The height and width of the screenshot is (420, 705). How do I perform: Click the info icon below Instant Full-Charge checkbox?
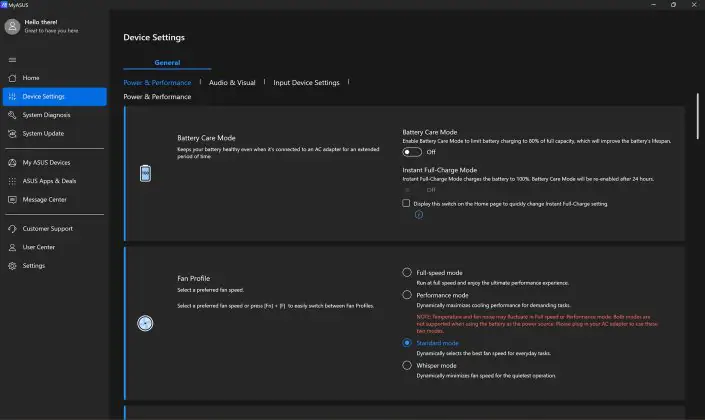coord(419,214)
